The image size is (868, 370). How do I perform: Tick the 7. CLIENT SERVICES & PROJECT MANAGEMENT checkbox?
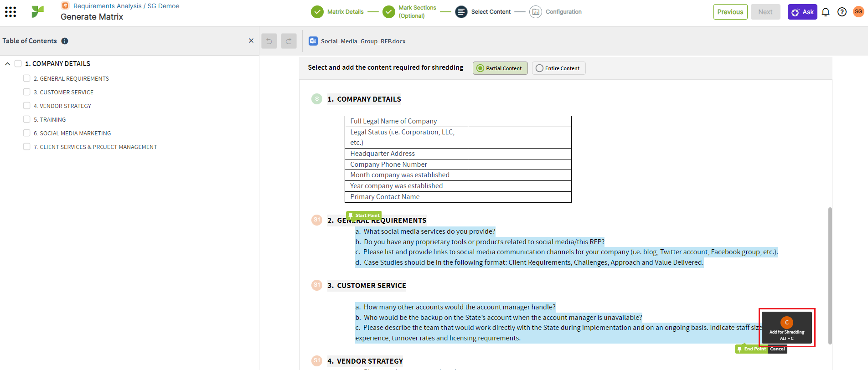(27, 147)
